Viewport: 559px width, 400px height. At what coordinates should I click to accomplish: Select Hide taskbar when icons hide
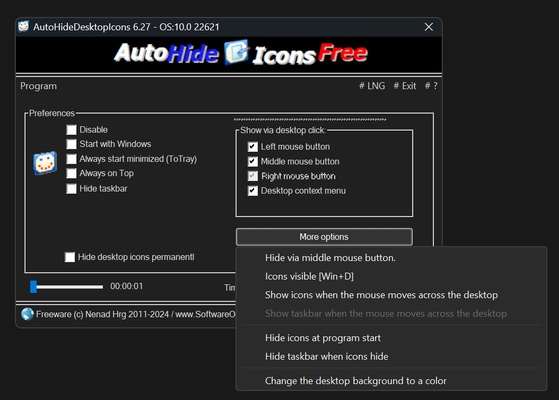point(391,356)
